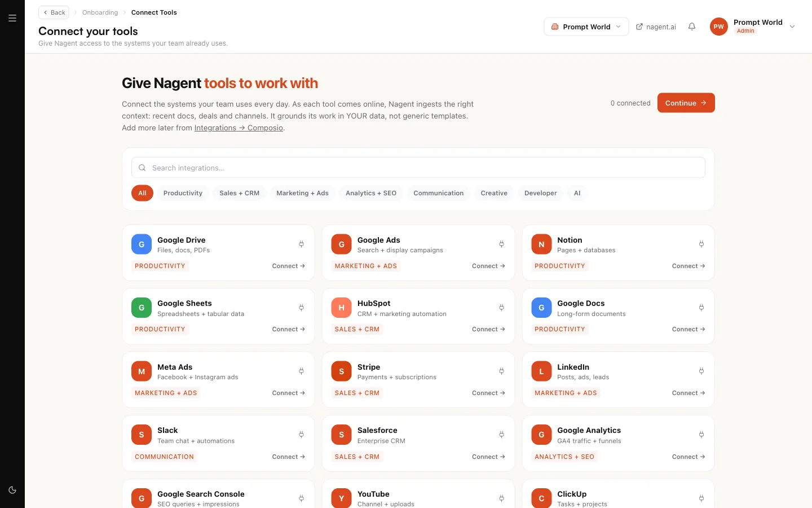Open the Integrations → Composio link
812x508 pixels.
coord(239,128)
